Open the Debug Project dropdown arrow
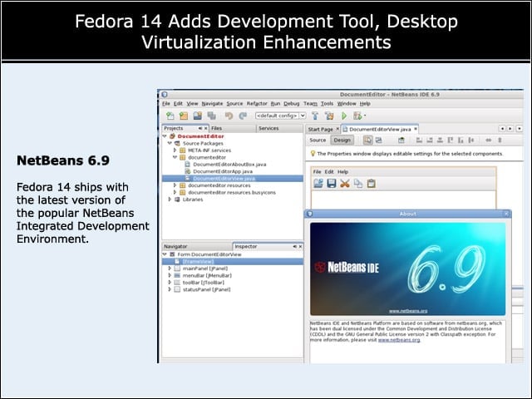 point(365,116)
